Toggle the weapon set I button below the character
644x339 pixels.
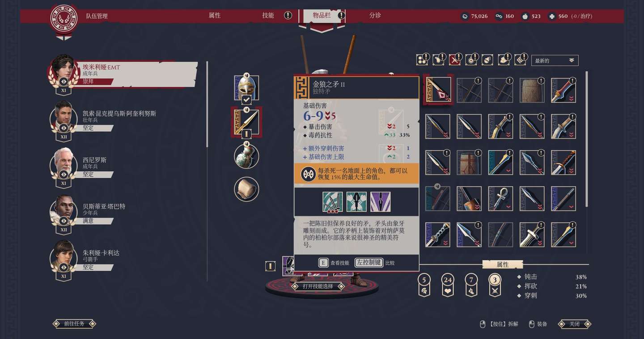point(270,266)
